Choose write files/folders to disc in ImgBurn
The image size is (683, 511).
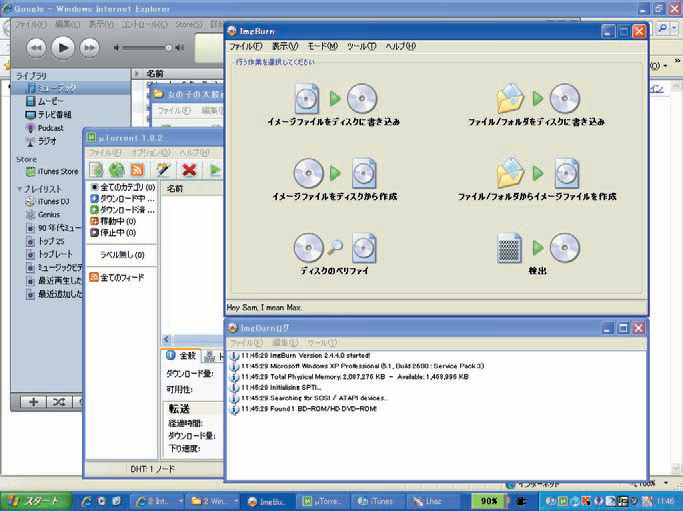[536, 105]
